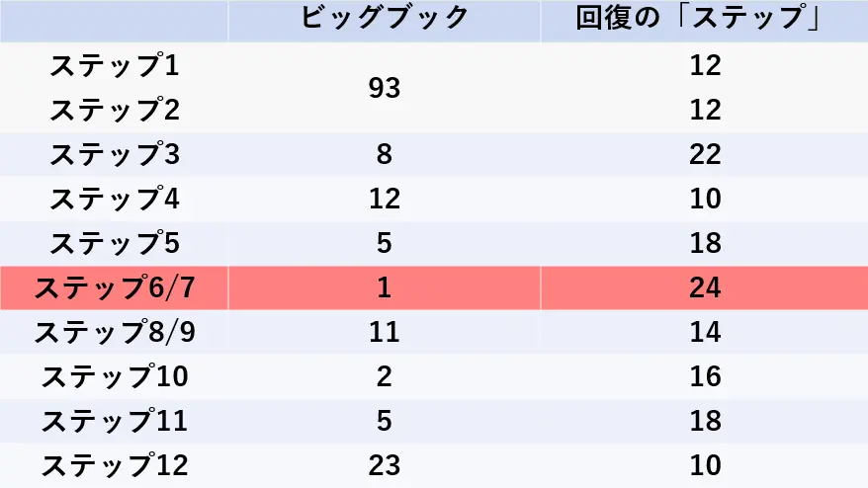The width and height of the screenshot is (868, 488).
Task: Click the highlighted ビッグブック value 1
Action: (x=385, y=287)
